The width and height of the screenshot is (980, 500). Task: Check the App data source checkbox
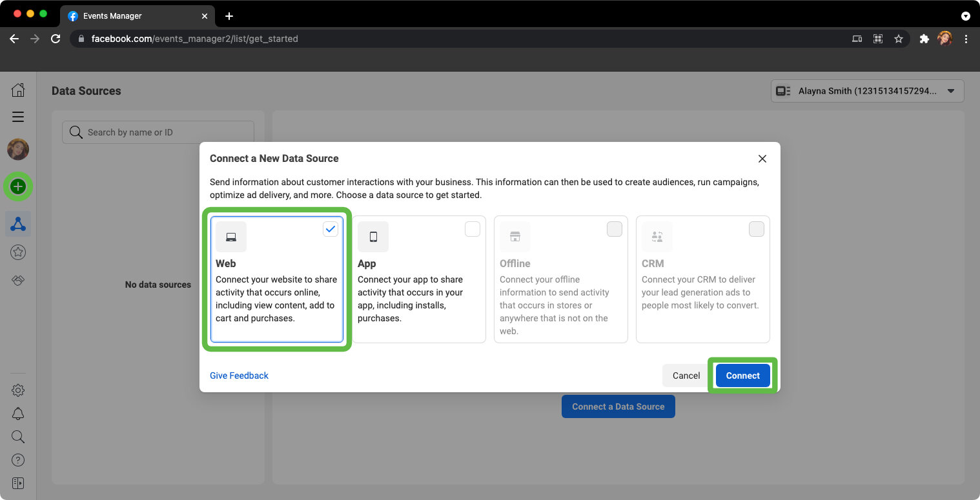473,229
